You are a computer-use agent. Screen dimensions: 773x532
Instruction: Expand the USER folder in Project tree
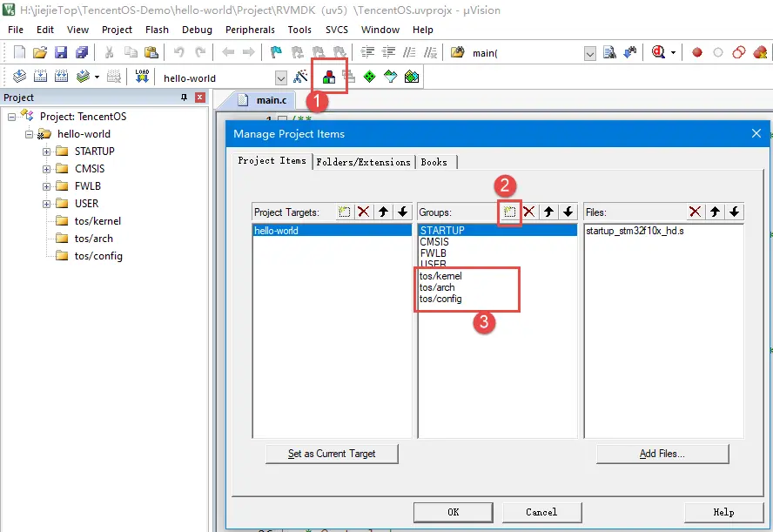pos(46,204)
